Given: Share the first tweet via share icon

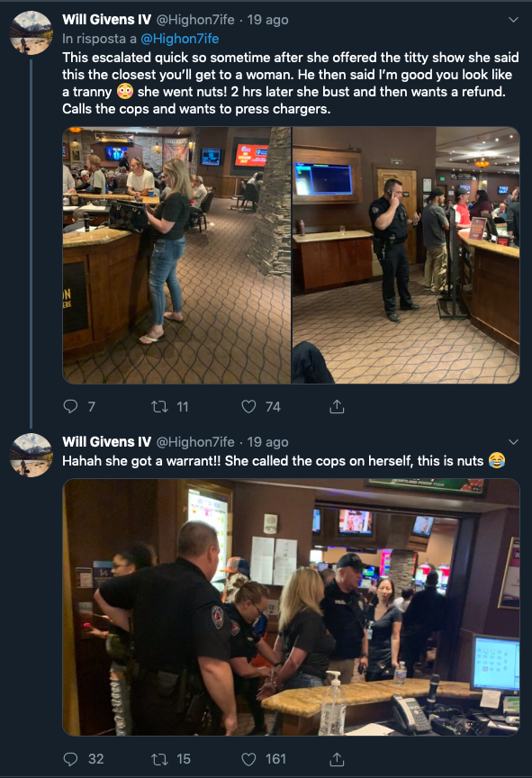Looking at the screenshot, I should [x=337, y=406].
